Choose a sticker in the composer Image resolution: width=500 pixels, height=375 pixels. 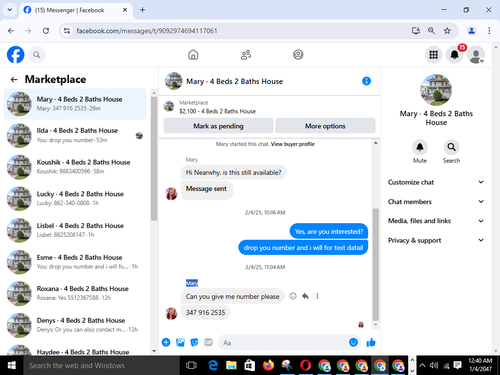coord(194,342)
